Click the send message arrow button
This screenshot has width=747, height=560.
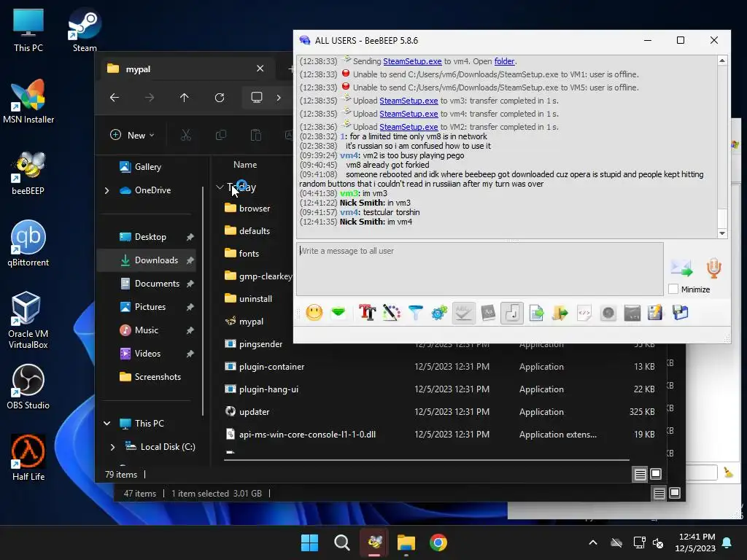[682, 268]
